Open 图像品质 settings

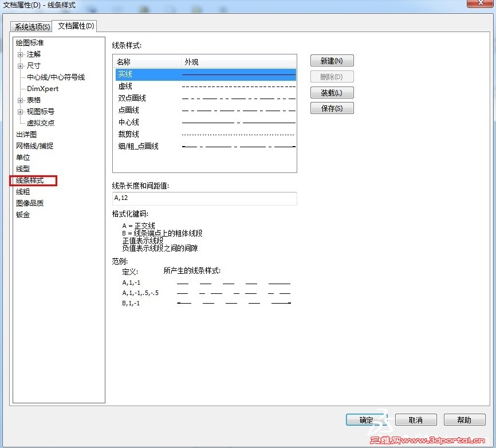[x=30, y=203]
